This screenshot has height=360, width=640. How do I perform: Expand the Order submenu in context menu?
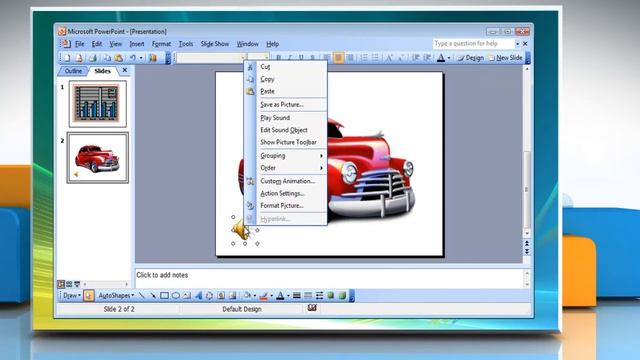point(291,168)
